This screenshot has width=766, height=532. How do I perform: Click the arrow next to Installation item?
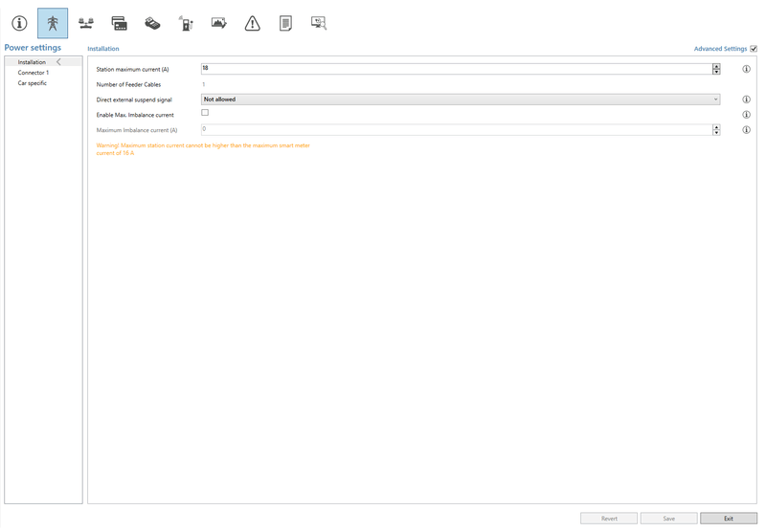tap(58, 62)
